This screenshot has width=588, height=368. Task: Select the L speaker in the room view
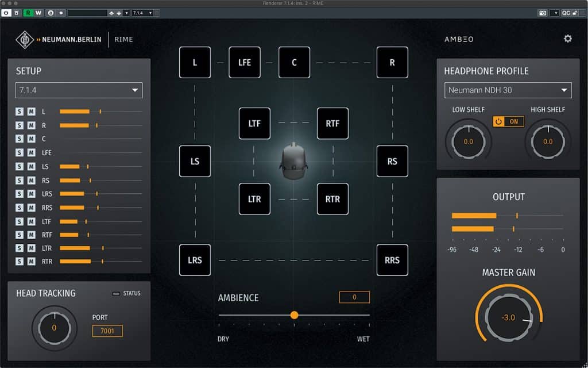click(x=195, y=62)
